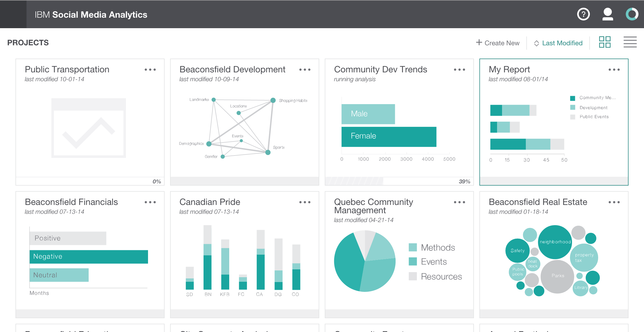The height and width of the screenshot is (332, 644).
Task: Select the circular app logo icon
Action: [x=632, y=14]
